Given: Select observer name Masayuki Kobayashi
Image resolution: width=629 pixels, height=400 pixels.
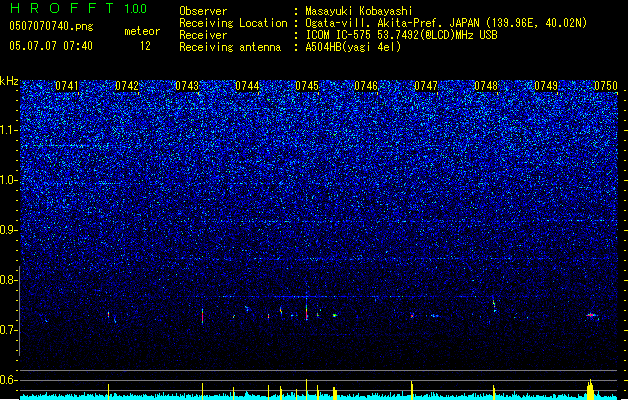Looking at the screenshot, I should point(359,11).
